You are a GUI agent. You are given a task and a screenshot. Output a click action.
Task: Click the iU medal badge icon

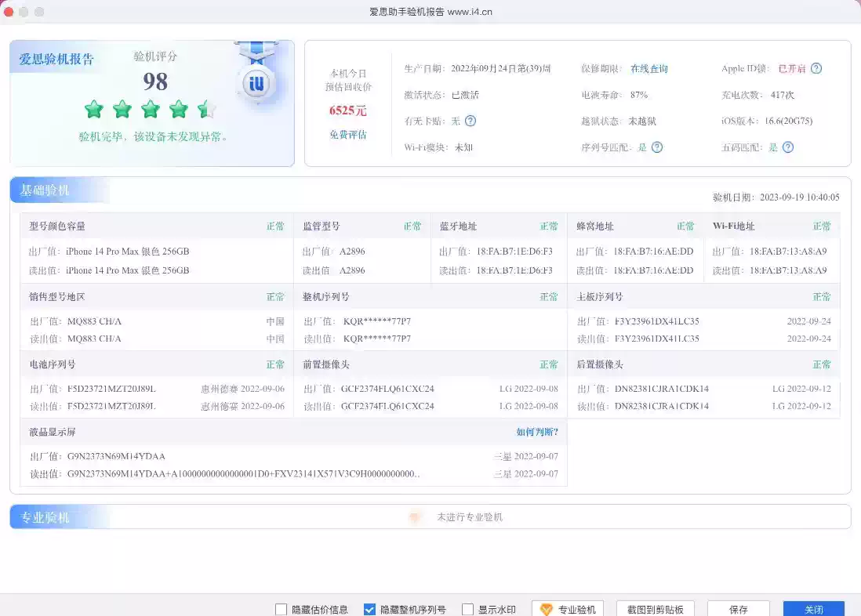255,81
